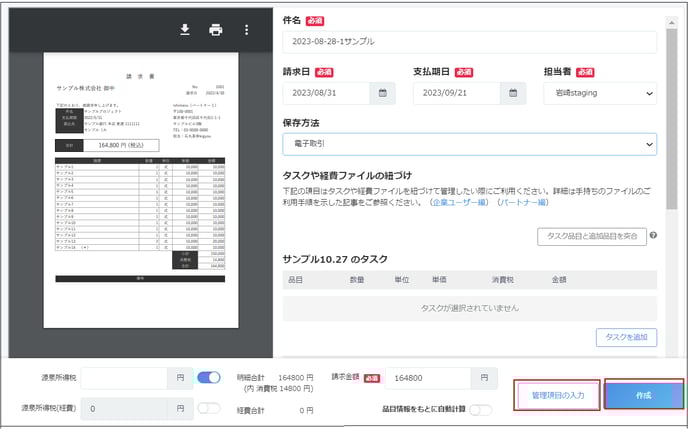
Task: Edit the 請求日 date field
Action: (326, 93)
